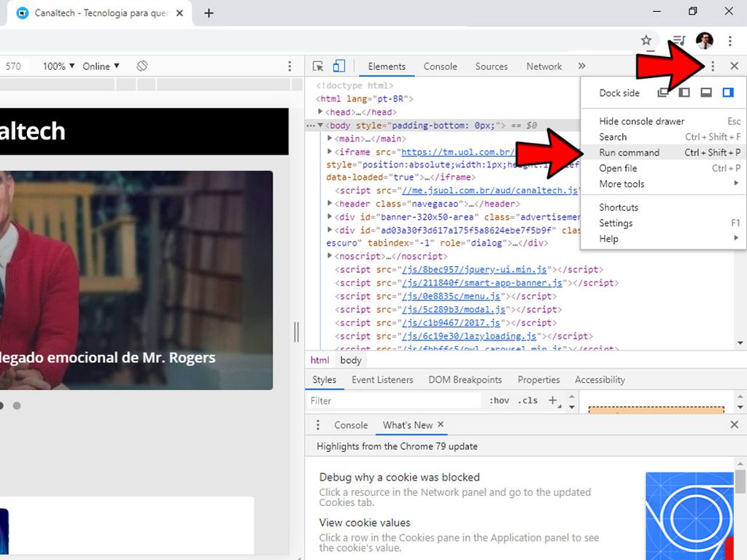747x560 pixels.
Task: Add a new style rule
Action: [x=553, y=400]
